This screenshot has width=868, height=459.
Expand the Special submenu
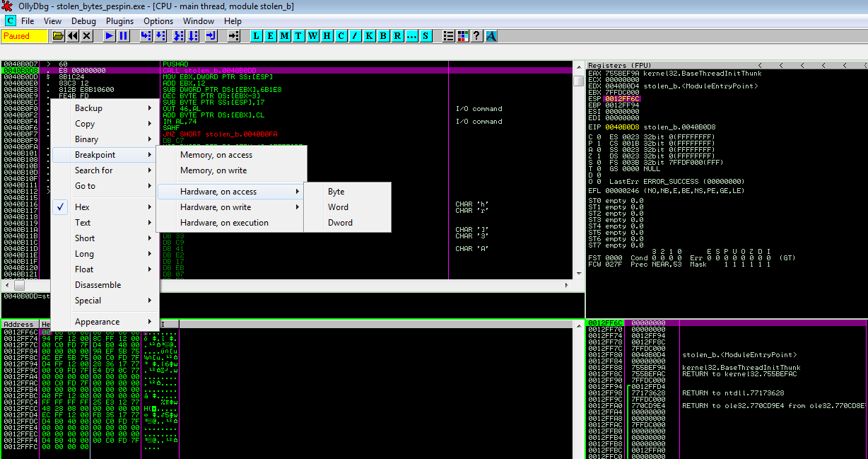click(x=105, y=301)
